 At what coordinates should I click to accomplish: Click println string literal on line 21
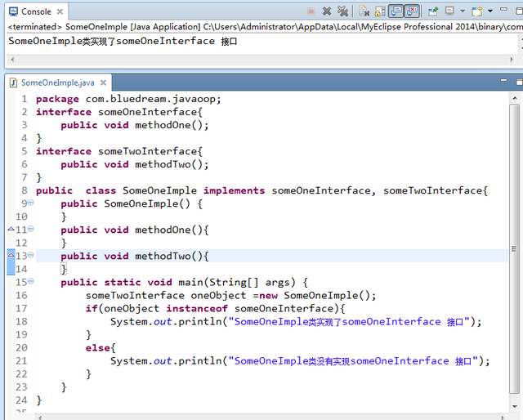click(353, 361)
